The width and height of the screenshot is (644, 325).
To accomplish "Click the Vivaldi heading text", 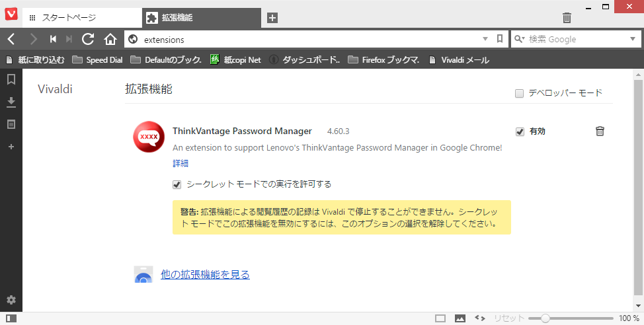I will [x=55, y=89].
